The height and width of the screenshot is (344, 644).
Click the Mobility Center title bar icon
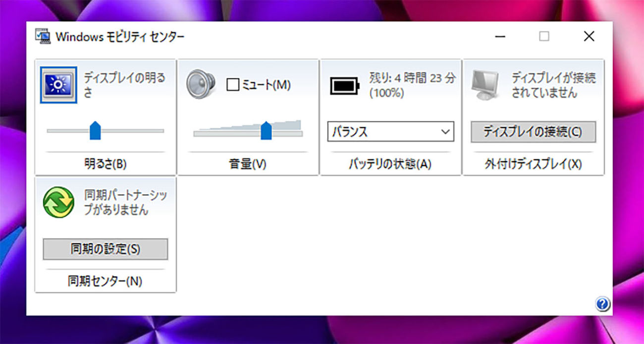click(42, 37)
